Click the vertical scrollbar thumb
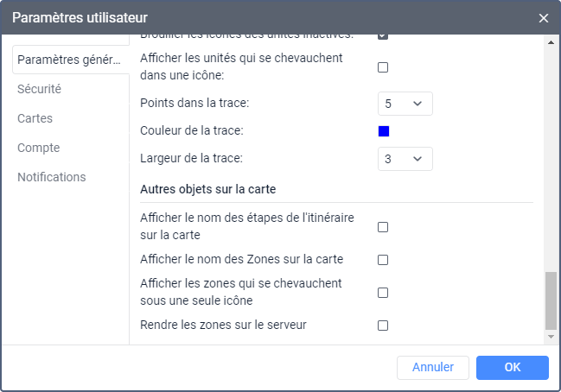 (551, 300)
